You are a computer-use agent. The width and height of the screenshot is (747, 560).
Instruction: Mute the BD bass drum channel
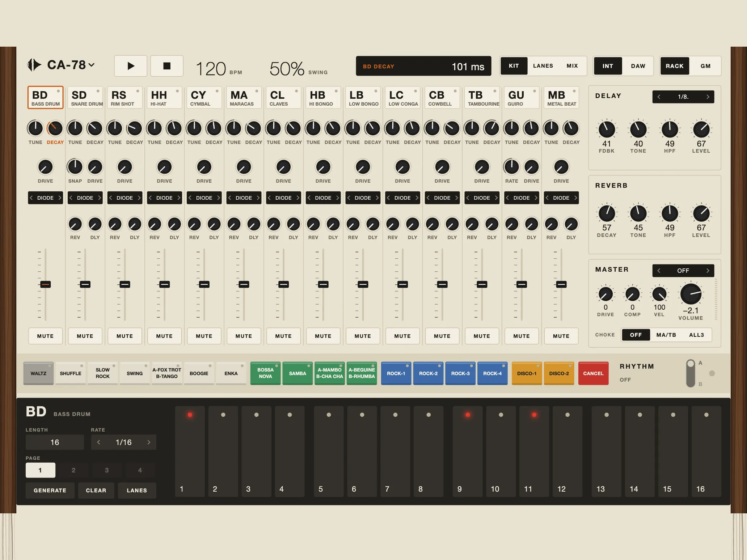(45, 336)
